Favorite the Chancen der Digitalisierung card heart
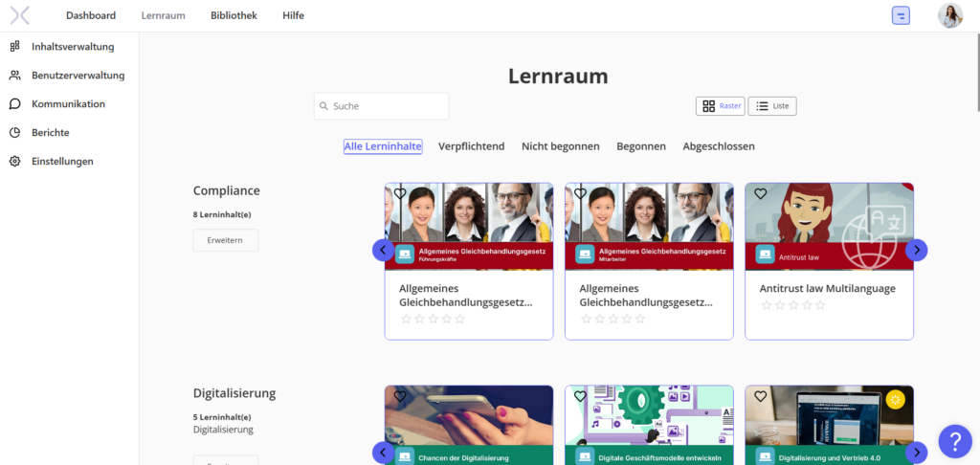Viewport: 980px width, 465px height. [400, 396]
